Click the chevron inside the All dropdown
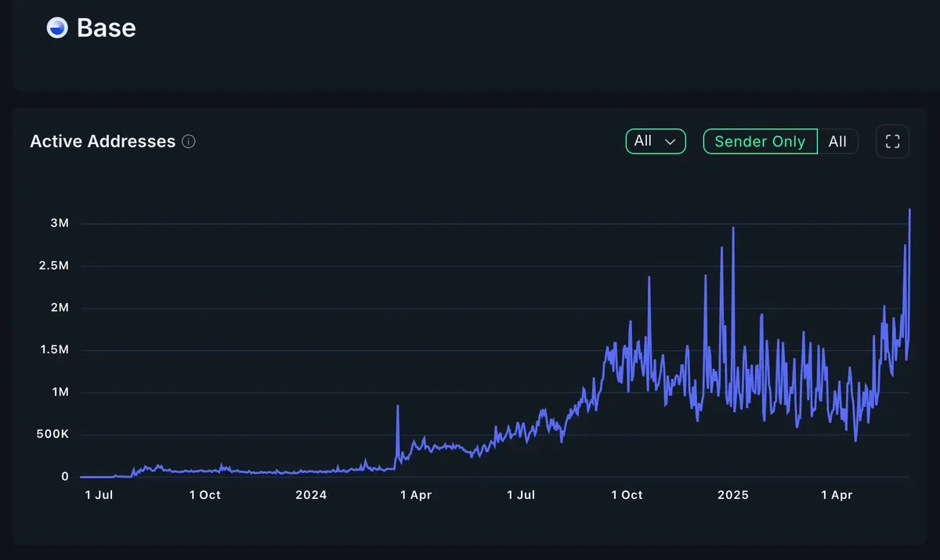This screenshot has width=940, height=560. 671,142
